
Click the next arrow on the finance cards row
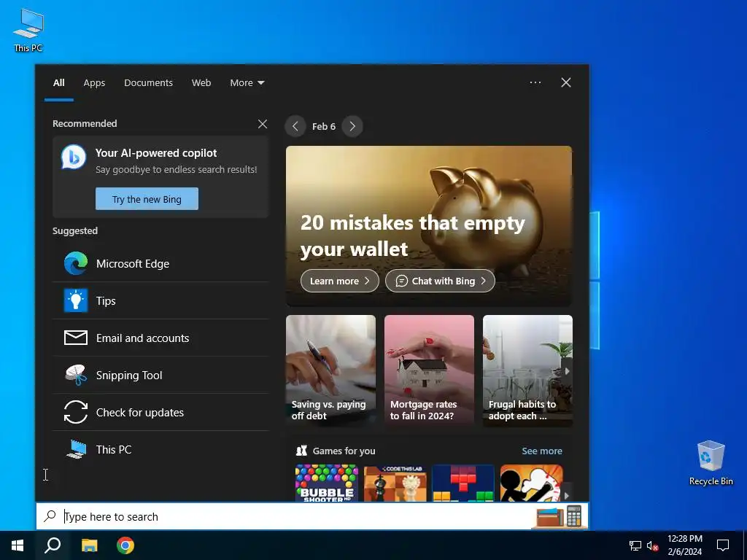click(567, 371)
